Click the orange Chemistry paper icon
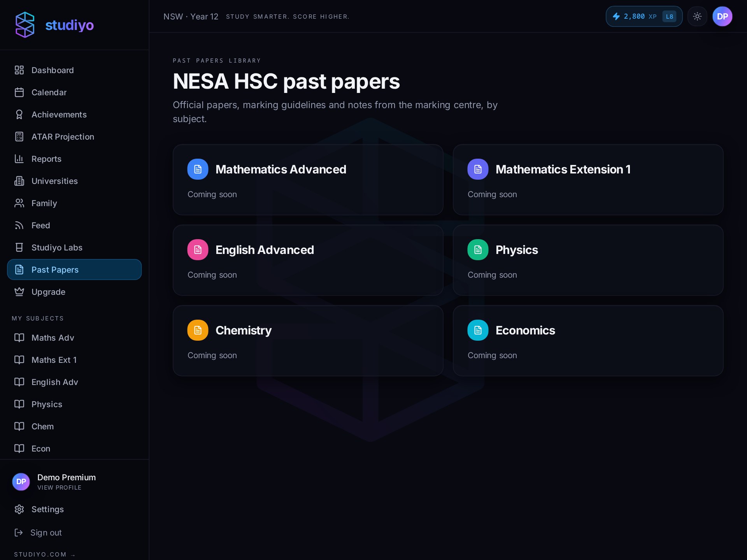This screenshot has width=747, height=560. point(198,330)
